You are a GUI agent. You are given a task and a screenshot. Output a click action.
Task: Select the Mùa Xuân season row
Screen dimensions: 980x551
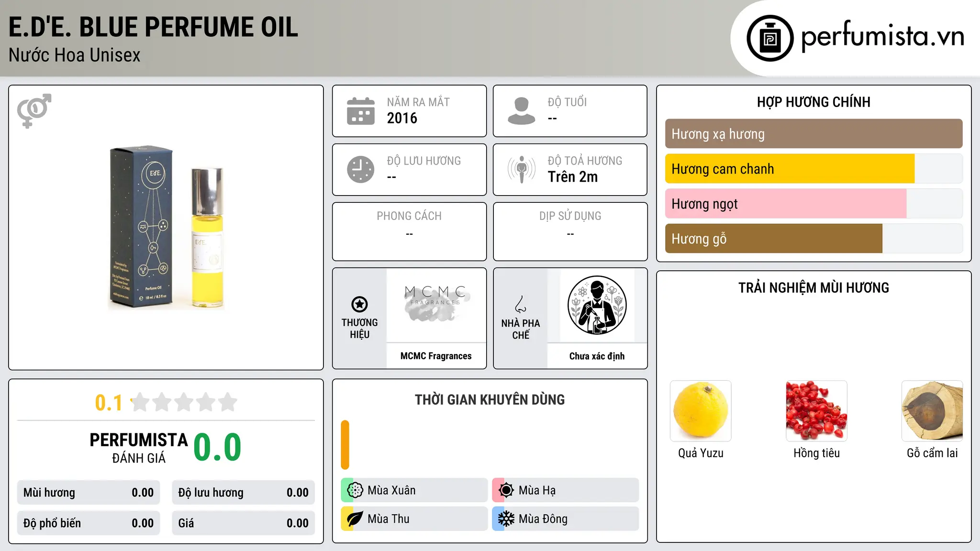[414, 490]
